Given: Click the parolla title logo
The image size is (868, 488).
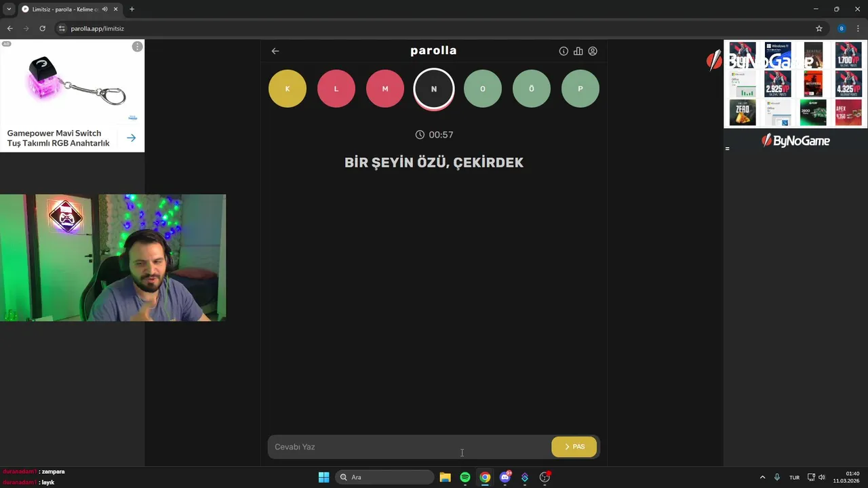Looking at the screenshot, I should pyautogui.click(x=433, y=51).
